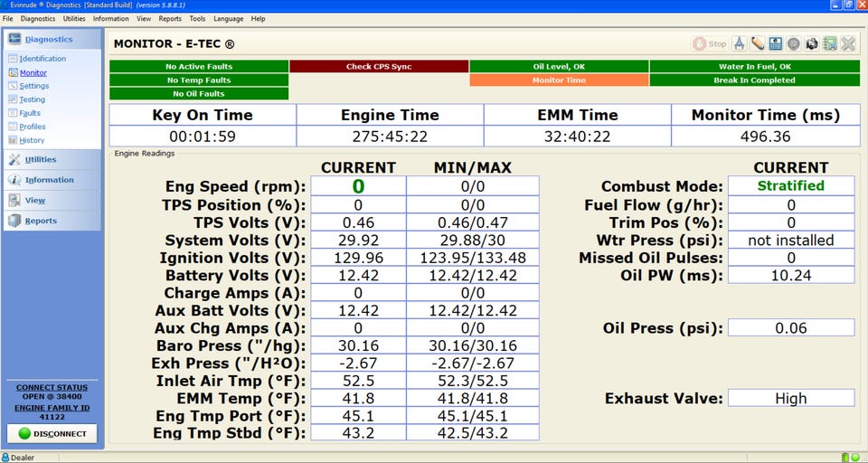Click the Settings sidebar icon
The width and height of the screenshot is (868, 463).
click(x=13, y=86)
